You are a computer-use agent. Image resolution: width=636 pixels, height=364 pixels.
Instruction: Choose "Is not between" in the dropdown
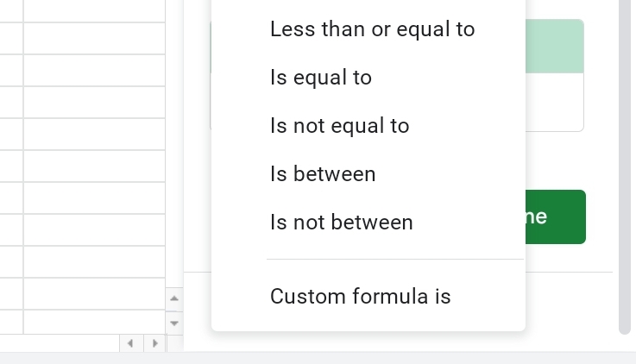coord(341,223)
